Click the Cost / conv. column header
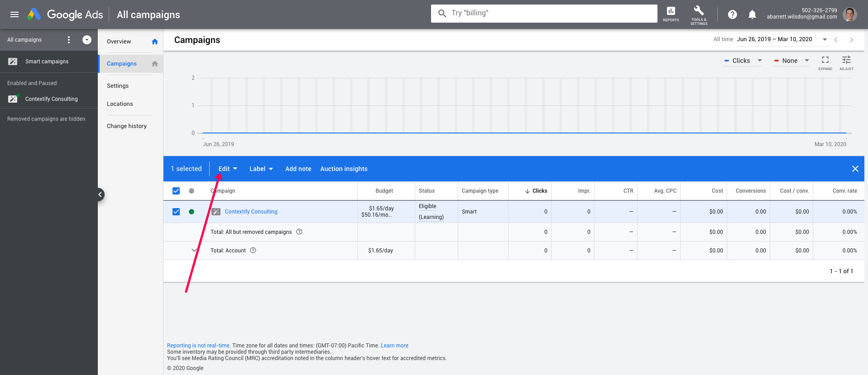Image resolution: width=868 pixels, height=375 pixels. [795, 191]
